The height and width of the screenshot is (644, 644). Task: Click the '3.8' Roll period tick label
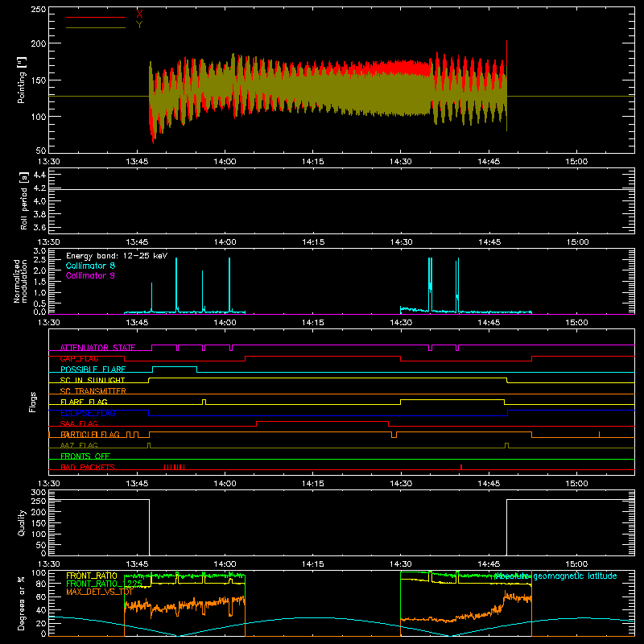(39, 214)
